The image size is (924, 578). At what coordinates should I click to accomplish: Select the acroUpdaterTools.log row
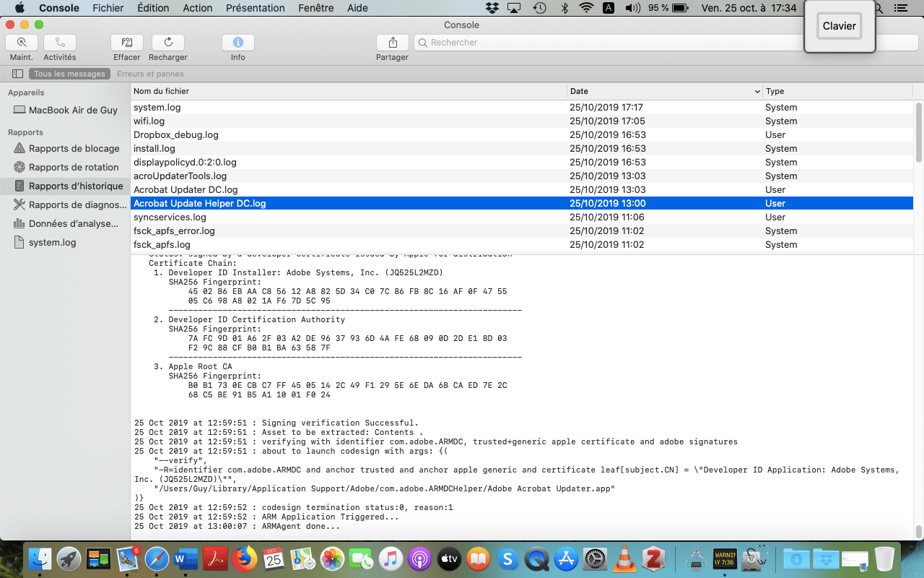(521, 176)
